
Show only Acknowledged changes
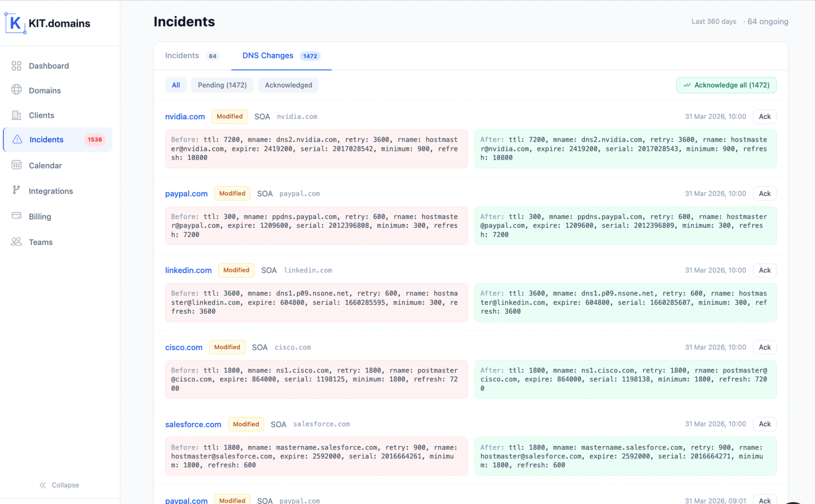point(288,85)
